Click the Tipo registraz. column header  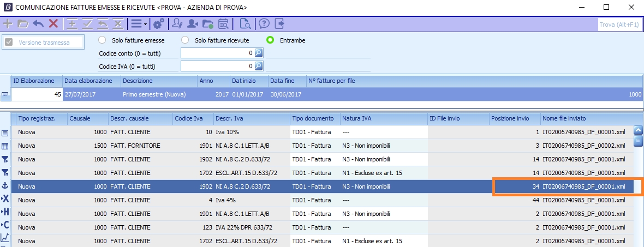click(x=41, y=118)
